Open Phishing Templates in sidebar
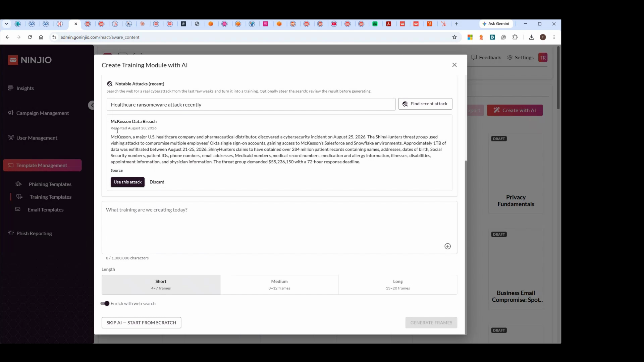644x362 pixels. tap(50, 184)
